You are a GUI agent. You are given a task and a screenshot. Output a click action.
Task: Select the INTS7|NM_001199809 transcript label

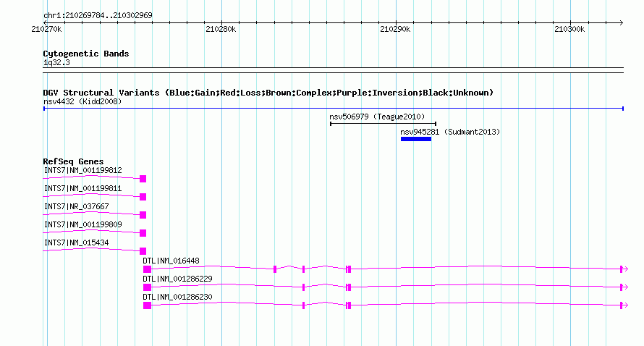[x=83, y=224]
